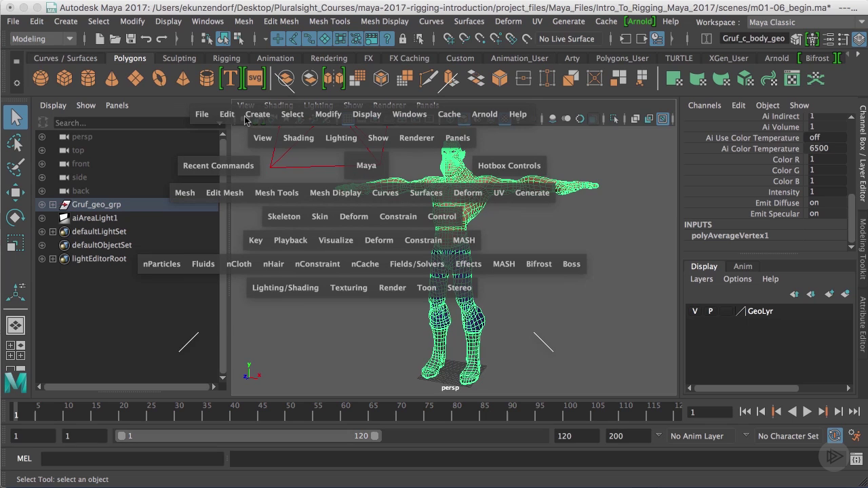Open the Deform menu in menu bar
The image size is (868, 488).
click(x=508, y=21)
